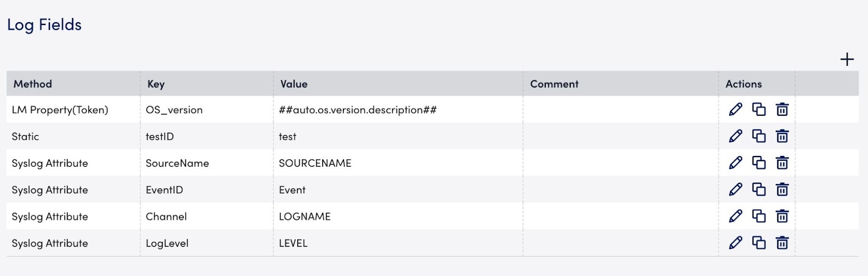Remove the testID row with trash icon
The height and width of the screenshot is (276, 868).
[782, 136]
